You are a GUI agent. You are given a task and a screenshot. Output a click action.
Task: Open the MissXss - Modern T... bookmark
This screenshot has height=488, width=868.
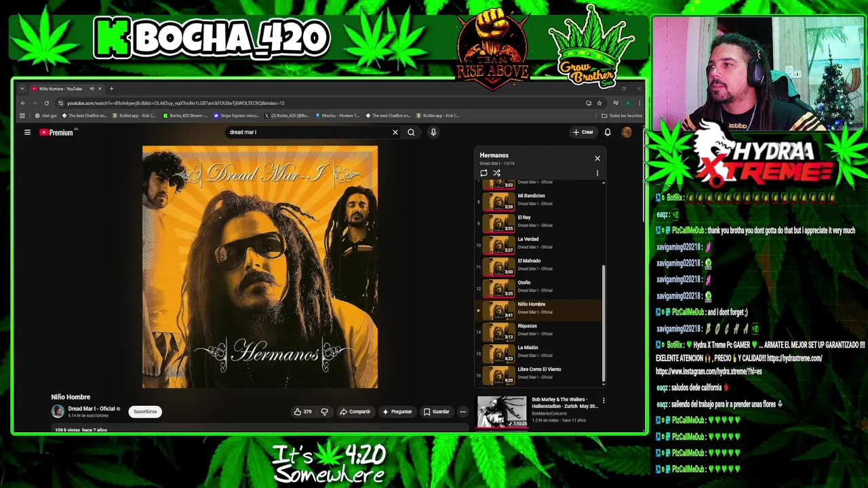337,115
